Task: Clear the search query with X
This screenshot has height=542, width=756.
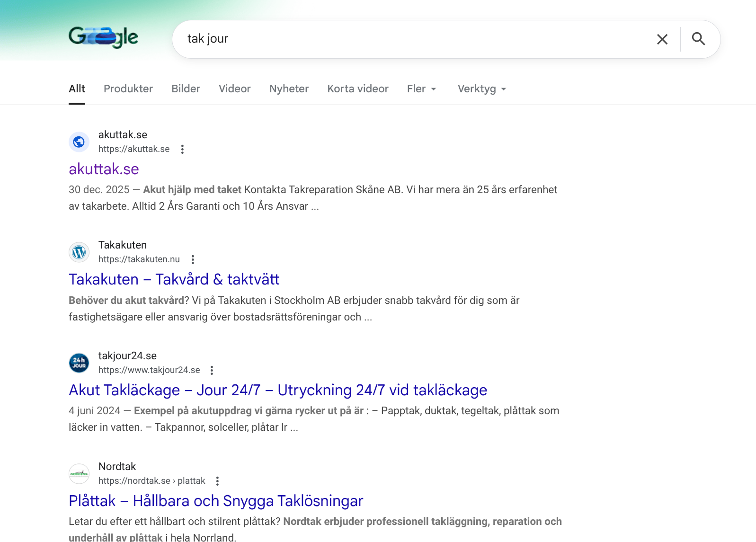Action: [662, 39]
